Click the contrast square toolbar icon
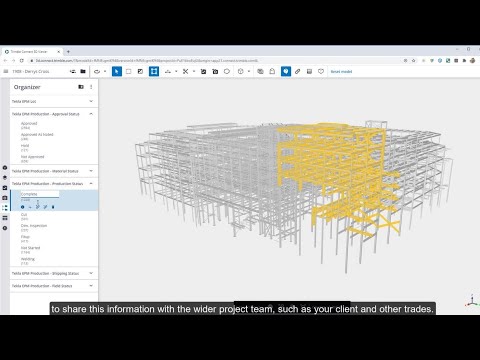This screenshot has width=480, height=360. click(x=140, y=71)
